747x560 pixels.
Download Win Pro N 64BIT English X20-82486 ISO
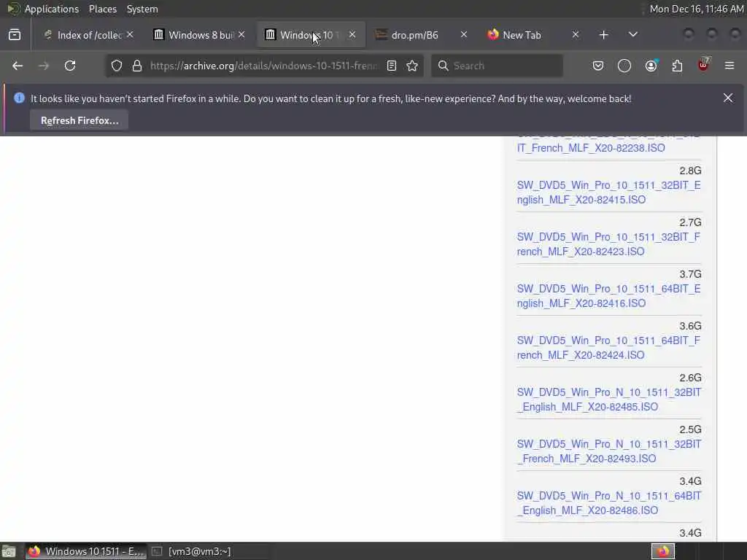tap(609, 503)
